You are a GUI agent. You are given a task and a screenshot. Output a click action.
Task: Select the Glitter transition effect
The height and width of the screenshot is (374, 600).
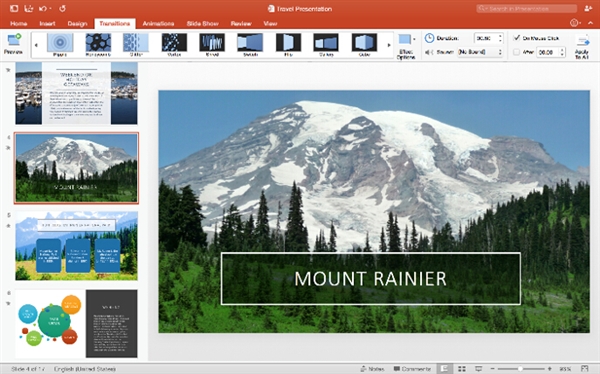tap(136, 45)
